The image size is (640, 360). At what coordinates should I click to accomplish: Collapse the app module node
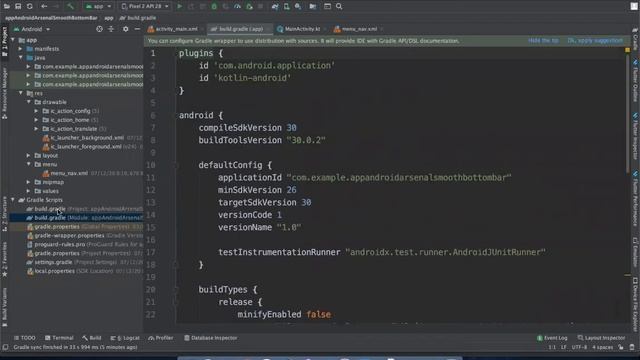click(13, 40)
